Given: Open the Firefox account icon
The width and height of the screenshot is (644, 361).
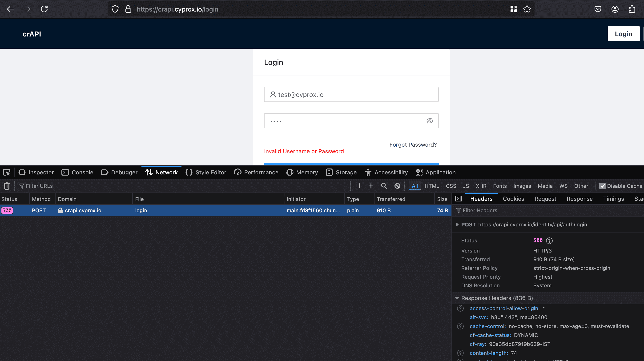Looking at the screenshot, I should (x=615, y=9).
